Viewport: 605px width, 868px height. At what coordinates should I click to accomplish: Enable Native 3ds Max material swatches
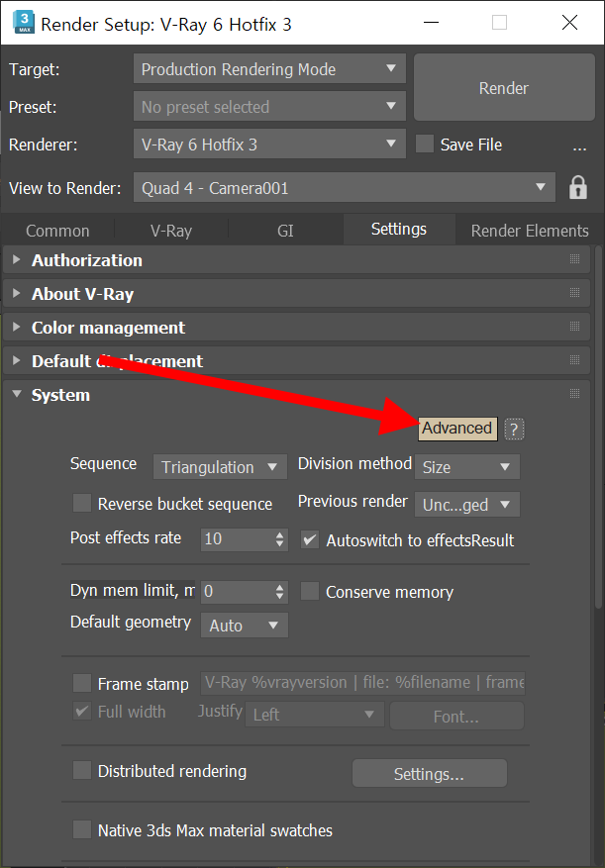(82, 830)
